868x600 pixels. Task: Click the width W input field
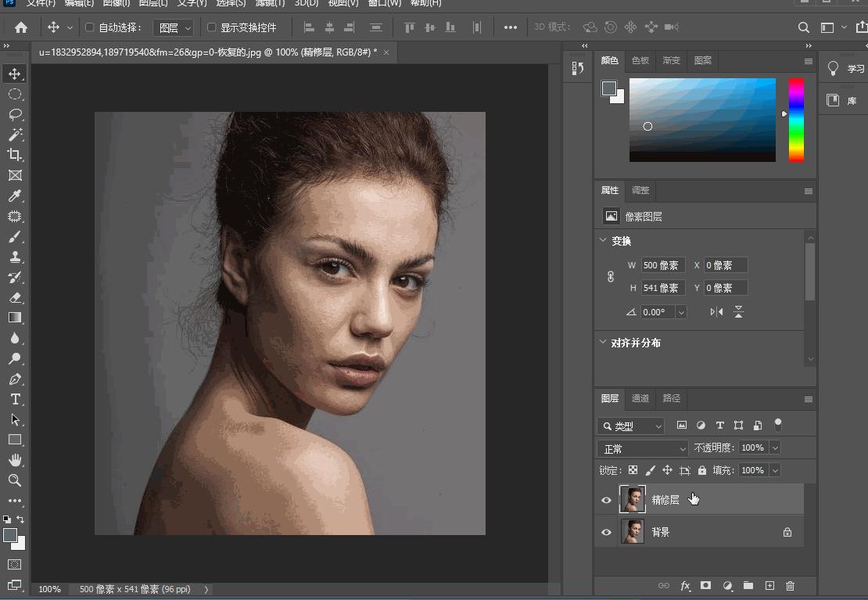tap(662, 265)
